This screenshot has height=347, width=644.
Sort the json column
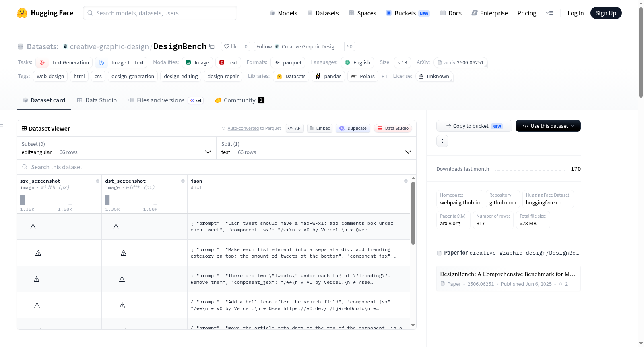pos(406,181)
